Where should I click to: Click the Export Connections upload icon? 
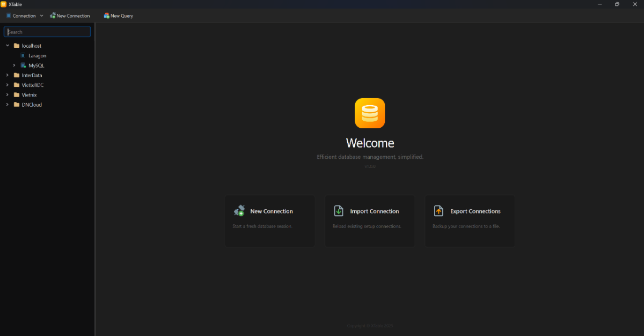438,210
